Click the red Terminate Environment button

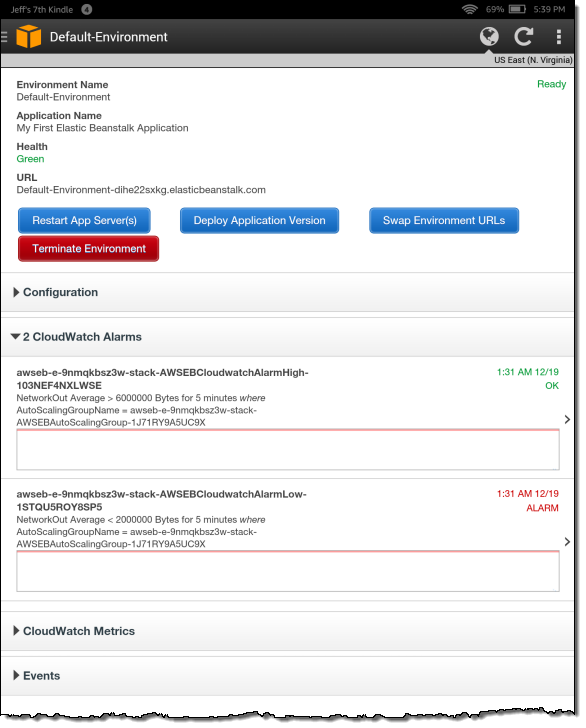(x=89, y=249)
